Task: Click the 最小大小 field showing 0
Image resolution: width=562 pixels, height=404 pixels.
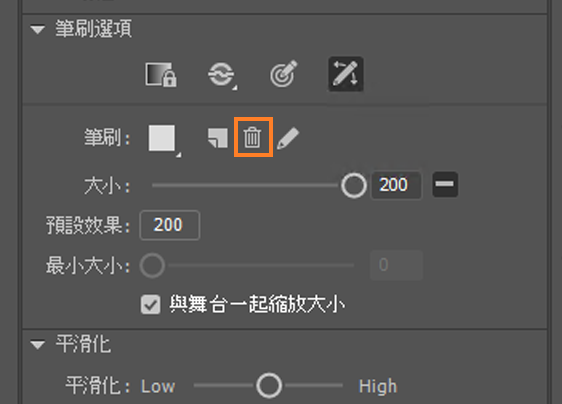Action: pos(396,265)
